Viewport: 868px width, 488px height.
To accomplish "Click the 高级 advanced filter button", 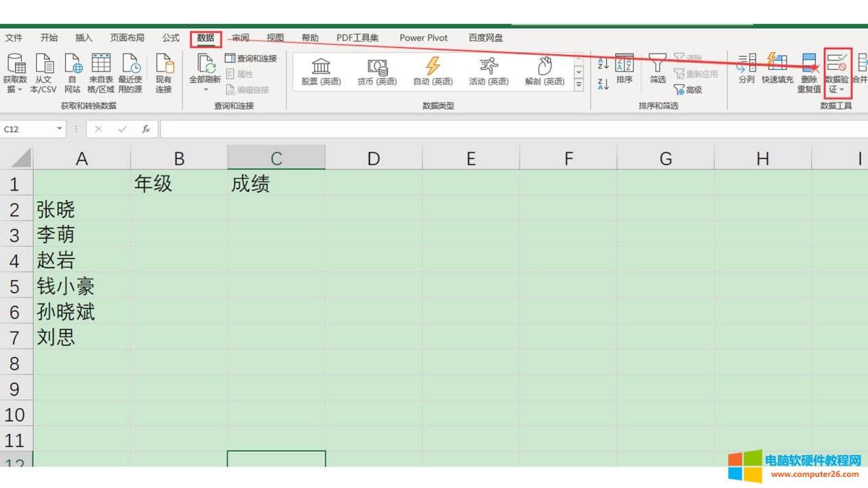I will coord(688,90).
